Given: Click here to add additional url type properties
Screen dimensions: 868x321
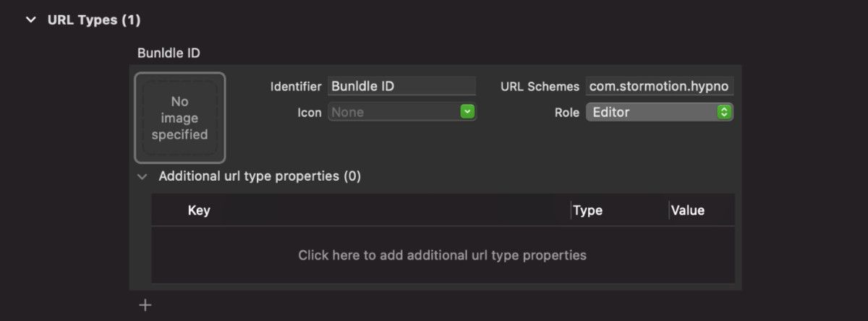Looking at the screenshot, I should tap(442, 255).
